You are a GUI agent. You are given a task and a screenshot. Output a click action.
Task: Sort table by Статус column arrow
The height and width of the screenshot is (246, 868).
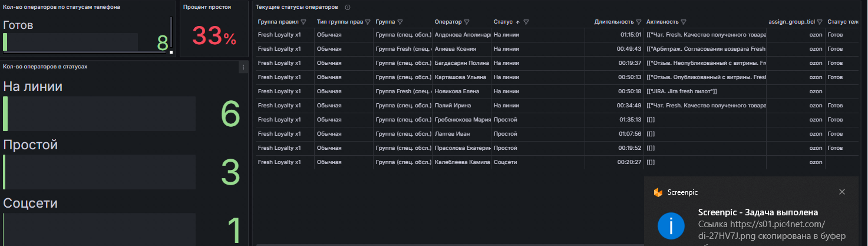point(517,22)
